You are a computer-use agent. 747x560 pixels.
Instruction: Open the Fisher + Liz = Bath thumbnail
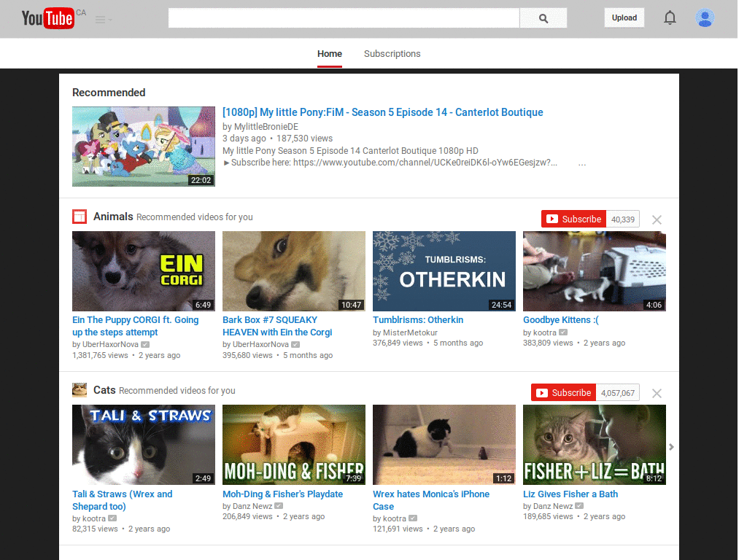(x=594, y=445)
